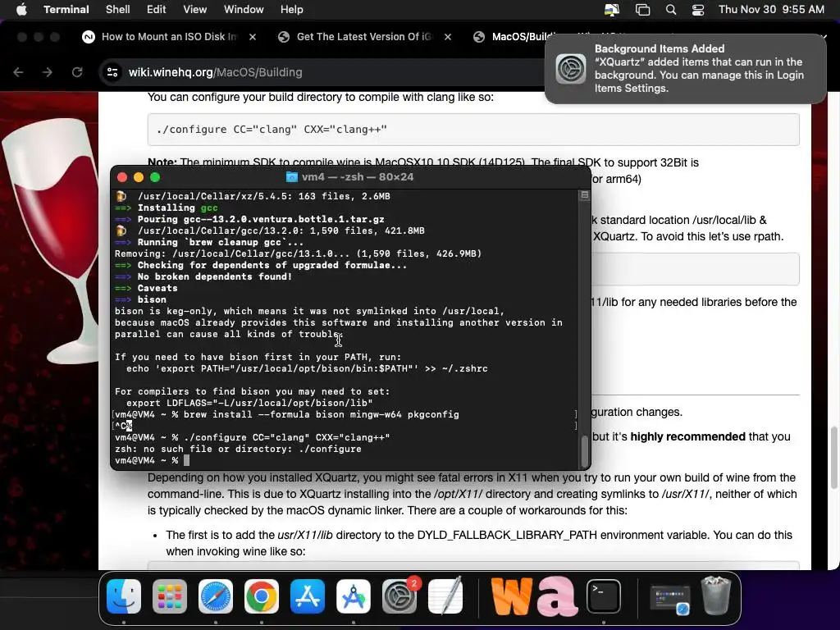Viewport: 840px width, 630px height.
Task: Click the folder icon in Terminal title
Action: tap(291, 177)
